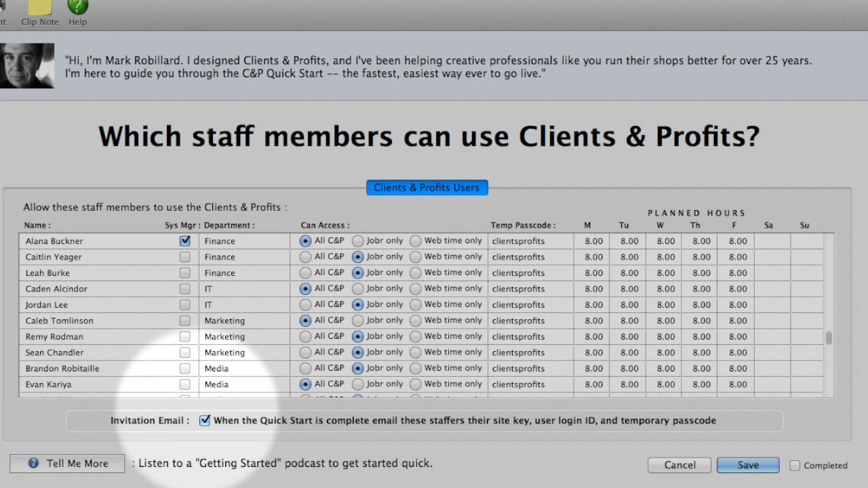
Task: Click the Cancel button
Action: point(679,465)
